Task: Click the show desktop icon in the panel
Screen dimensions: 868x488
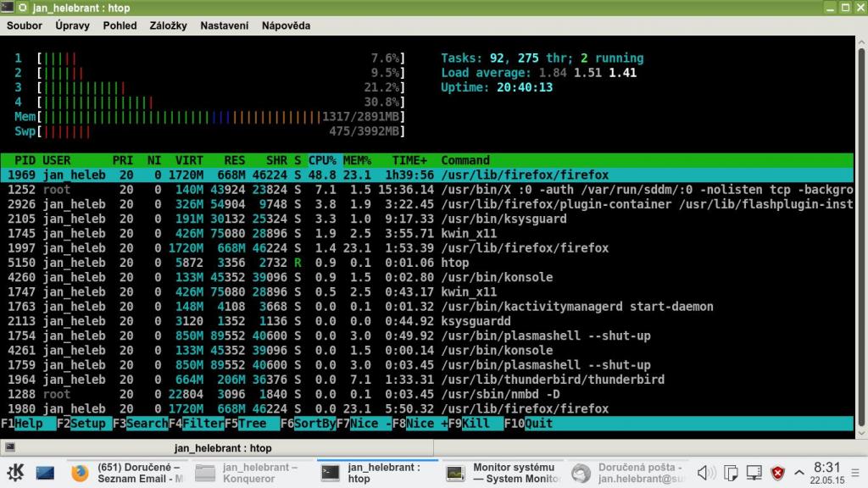Action: tap(45, 473)
